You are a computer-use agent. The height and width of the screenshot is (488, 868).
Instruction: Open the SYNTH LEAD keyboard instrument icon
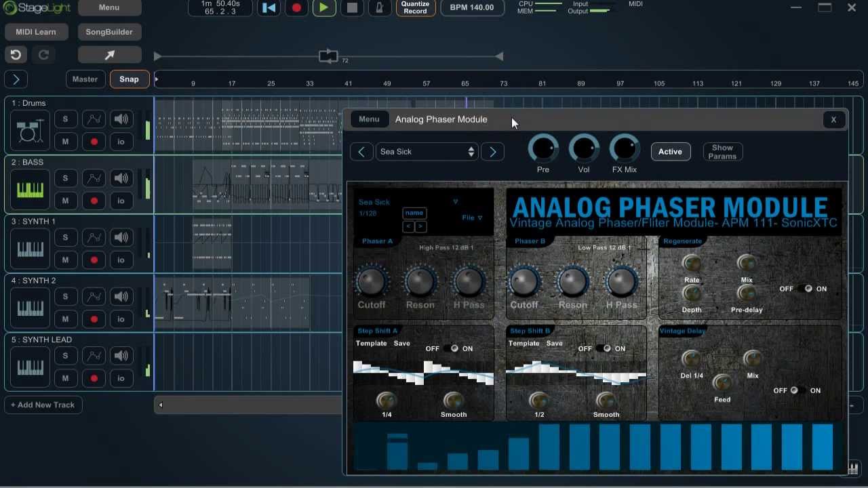pyautogui.click(x=30, y=367)
